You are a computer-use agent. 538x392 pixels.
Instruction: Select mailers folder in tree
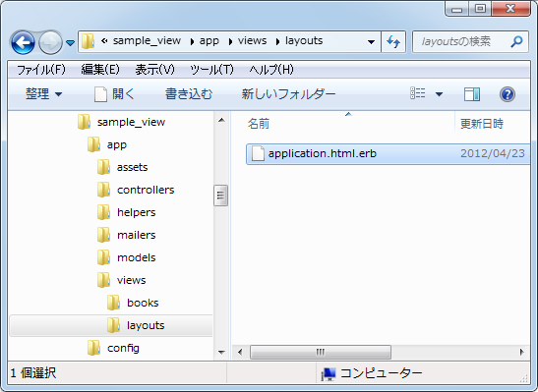[x=136, y=236]
